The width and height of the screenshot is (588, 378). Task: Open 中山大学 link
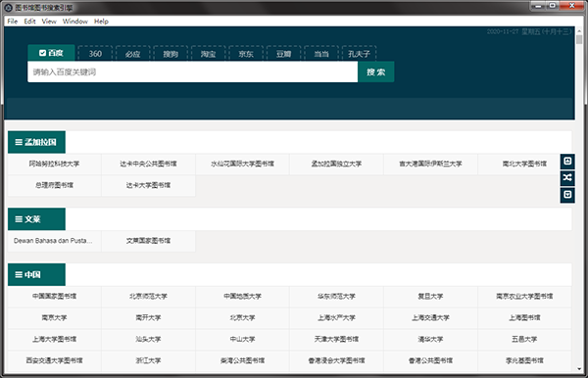[x=243, y=339]
